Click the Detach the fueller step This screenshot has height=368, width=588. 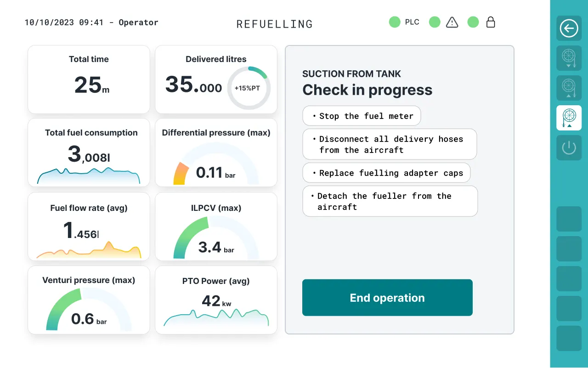point(390,201)
